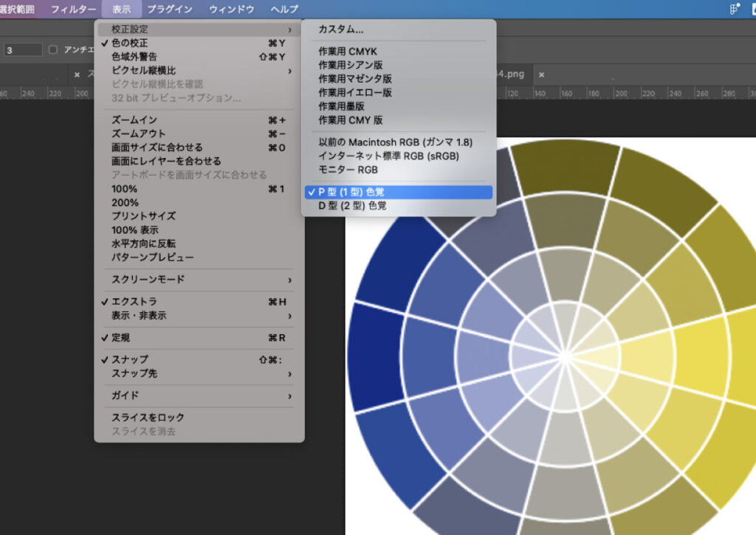
Task: Click the input field showing 3
Action: pyautogui.click(x=24, y=50)
